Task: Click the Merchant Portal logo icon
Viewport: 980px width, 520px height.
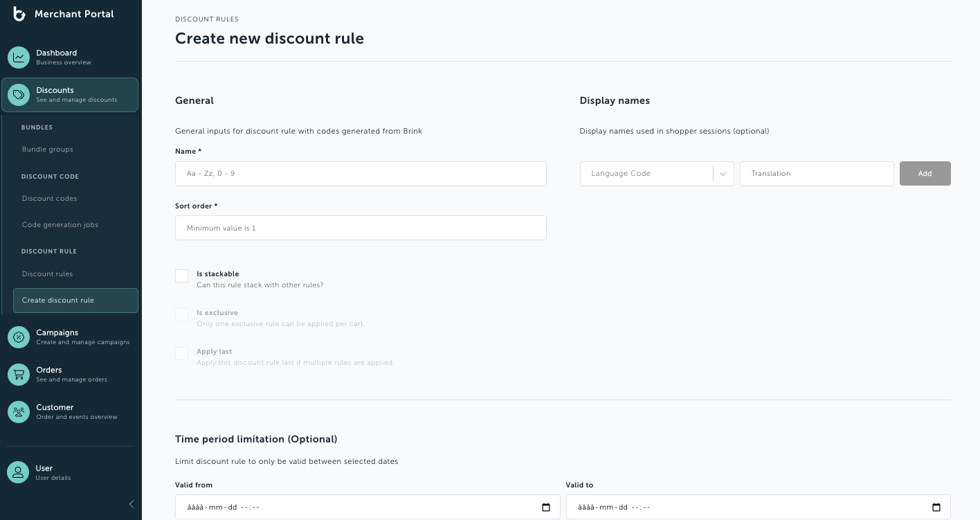Action: pyautogui.click(x=19, y=14)
